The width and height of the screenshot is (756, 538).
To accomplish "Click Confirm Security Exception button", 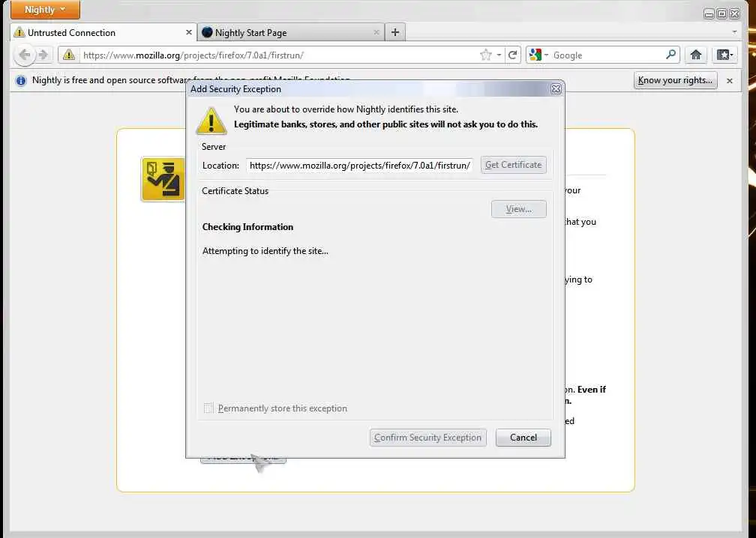I will [428, 438].
